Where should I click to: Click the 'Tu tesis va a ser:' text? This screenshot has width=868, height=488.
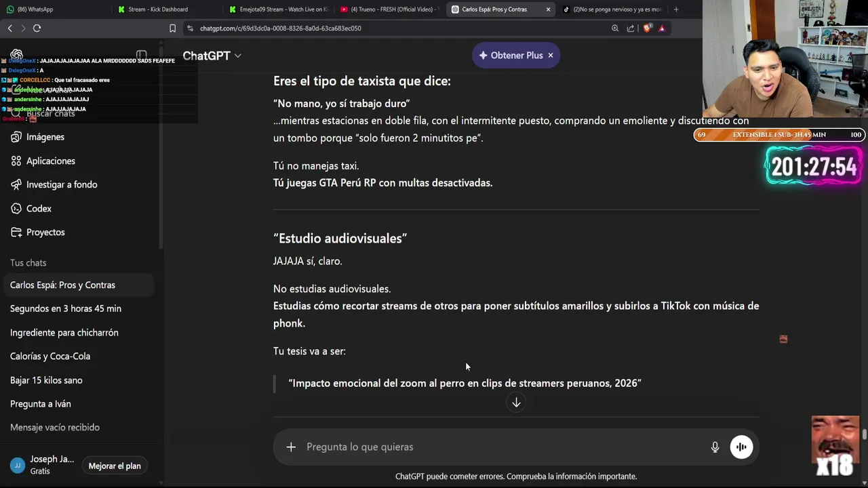tap(309, 351)
